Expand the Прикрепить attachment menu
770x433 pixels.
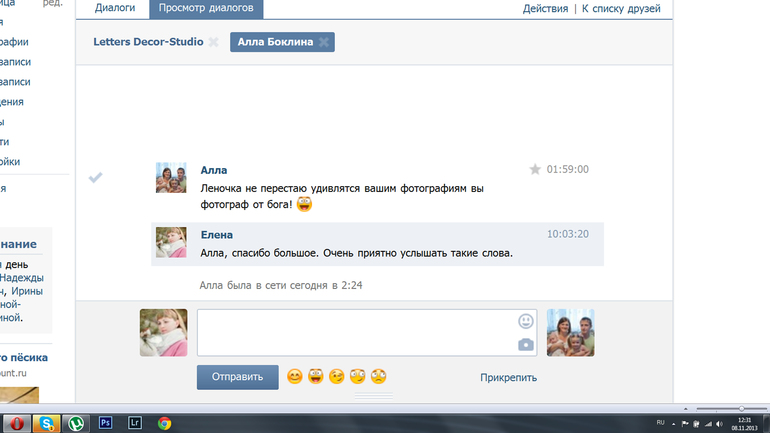pyautogui.click(x=508, y=378)
